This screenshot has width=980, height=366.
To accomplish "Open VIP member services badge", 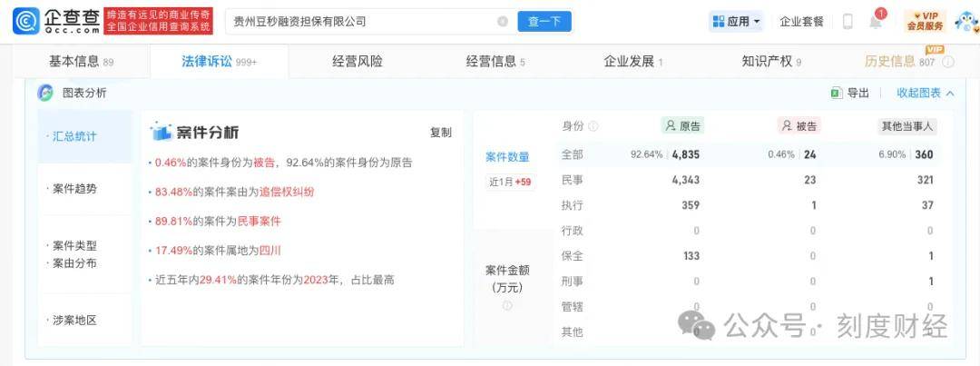I will click(925, 21).
